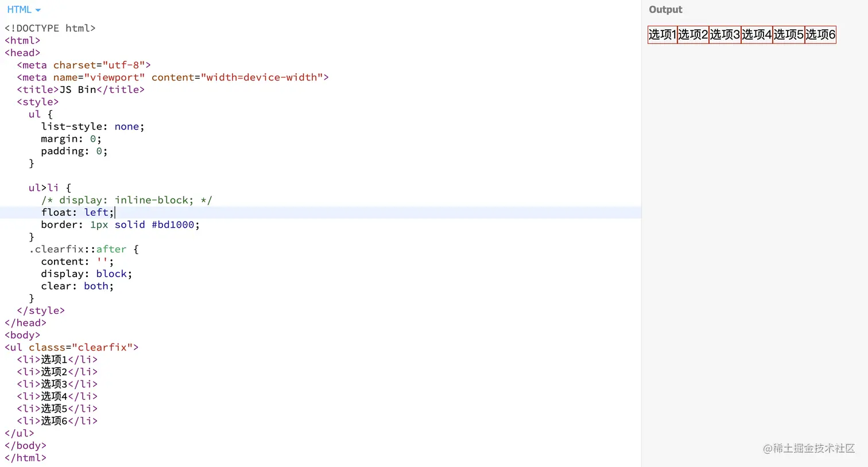Click the <li>选项4</li> code line
Viewport: 868px width, 467px height.
pyautogui.click(x=57, y=396)
